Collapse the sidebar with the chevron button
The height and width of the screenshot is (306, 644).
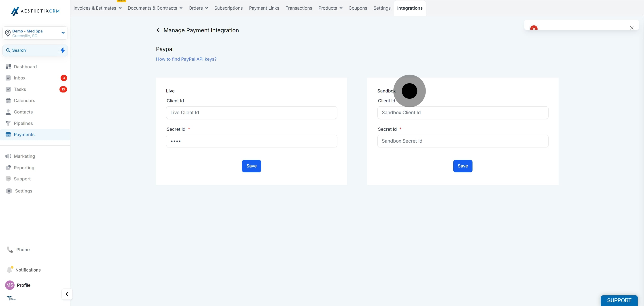click(x=67, y=294)
